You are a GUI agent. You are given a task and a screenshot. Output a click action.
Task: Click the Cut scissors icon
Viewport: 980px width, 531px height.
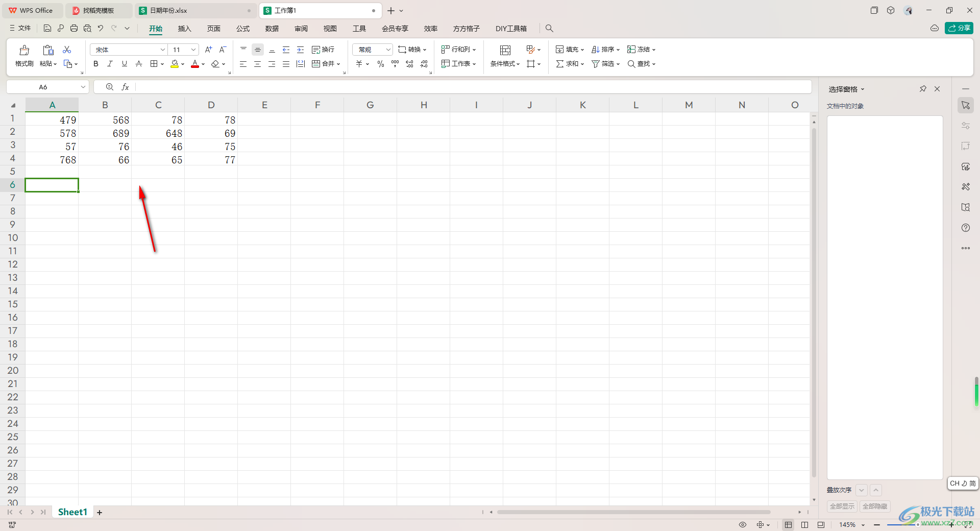click(67, 50)
